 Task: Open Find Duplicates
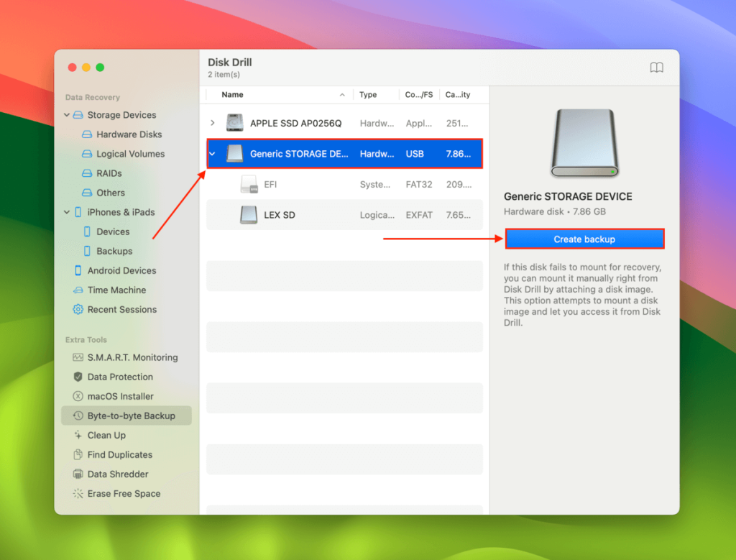[116, 454]
